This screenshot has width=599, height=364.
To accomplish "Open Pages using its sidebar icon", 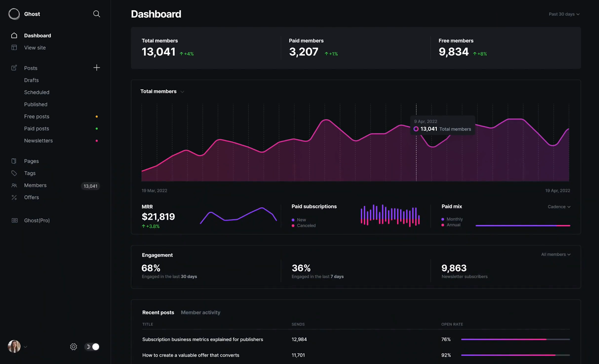I will (14, 160).
